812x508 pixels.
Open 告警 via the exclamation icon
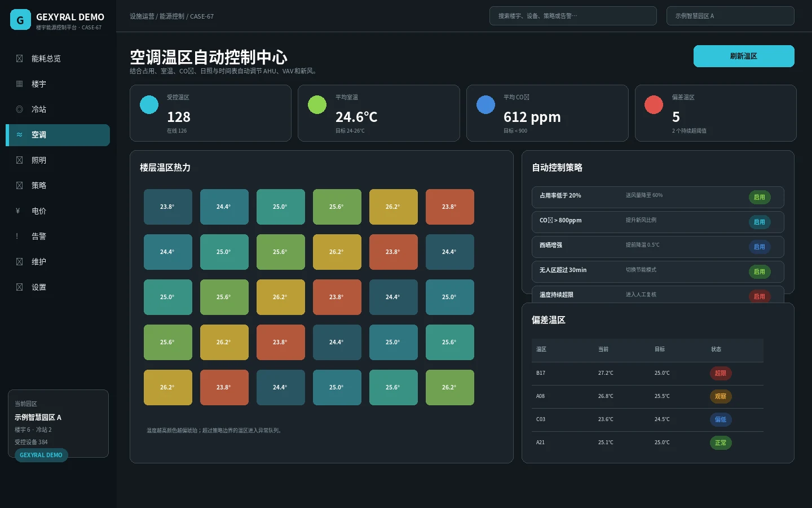pos(17,237)
